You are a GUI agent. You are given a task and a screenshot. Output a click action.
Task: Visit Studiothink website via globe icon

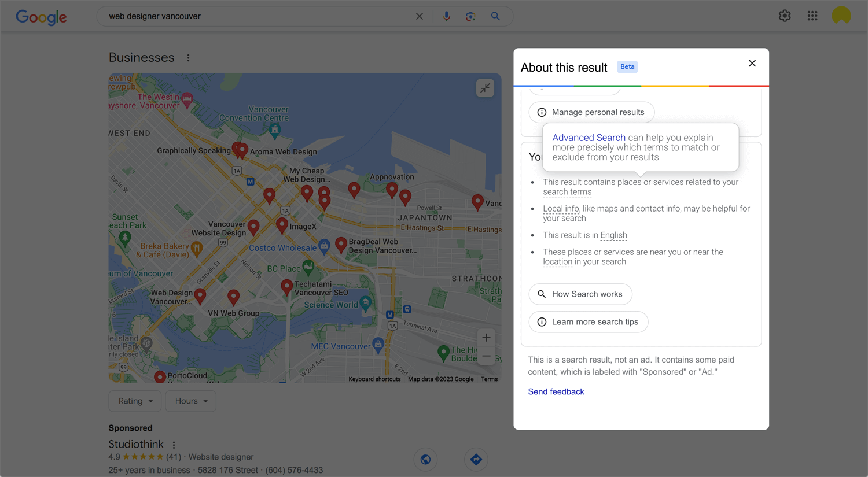[425, 460]
